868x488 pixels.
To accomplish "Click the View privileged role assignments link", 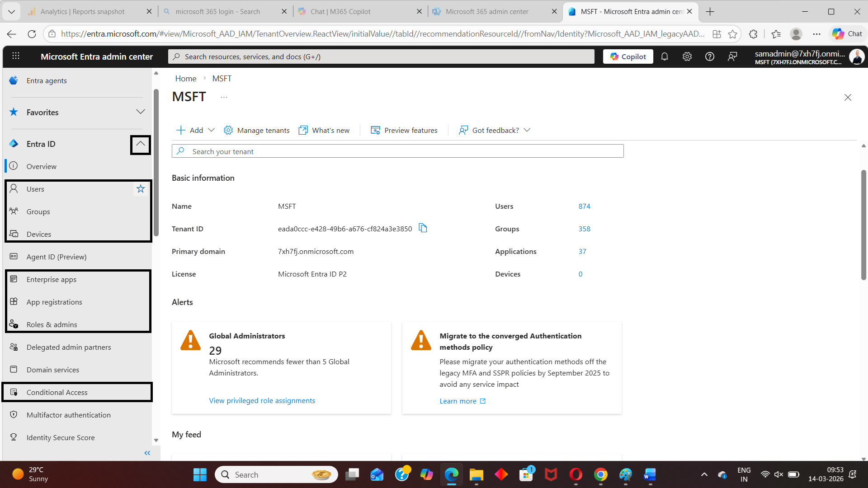I will tap(262, 400).
